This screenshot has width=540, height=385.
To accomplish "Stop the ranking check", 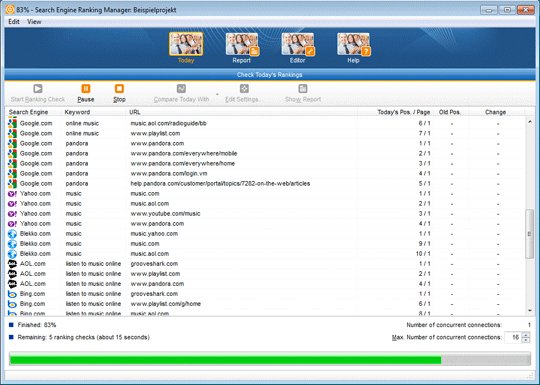I will click(x=119, y=89).
